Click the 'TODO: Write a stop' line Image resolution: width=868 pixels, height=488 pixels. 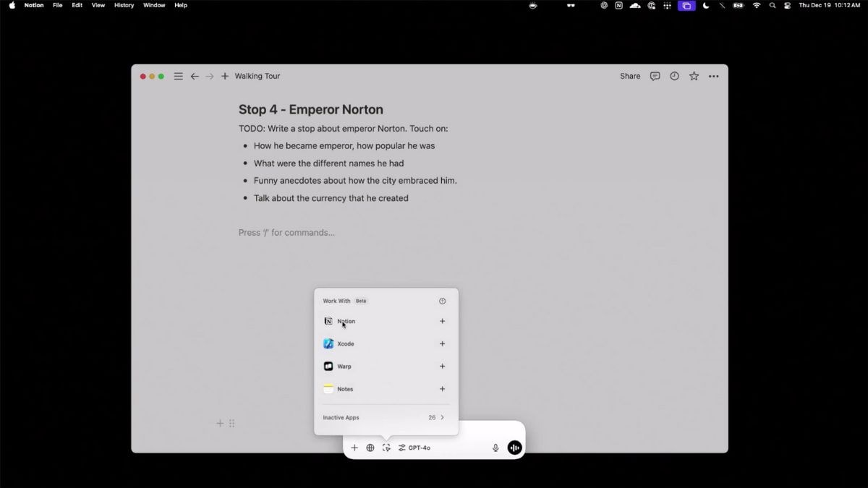pos(344,129)
